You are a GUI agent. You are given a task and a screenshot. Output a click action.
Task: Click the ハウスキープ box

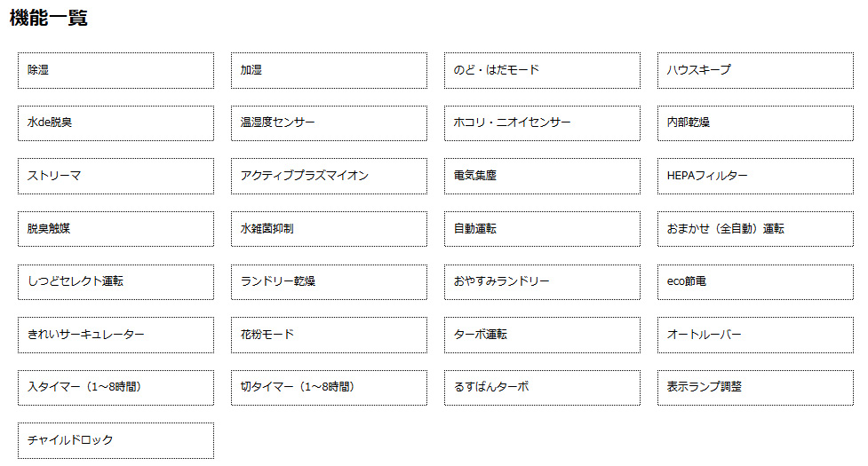[x=755, y=70]
